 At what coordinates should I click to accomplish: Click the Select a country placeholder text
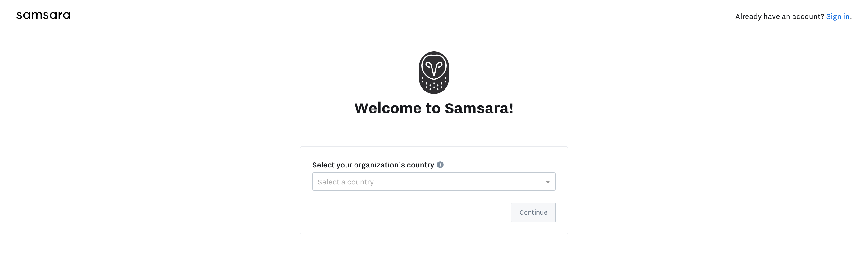(x=346, y=181)
